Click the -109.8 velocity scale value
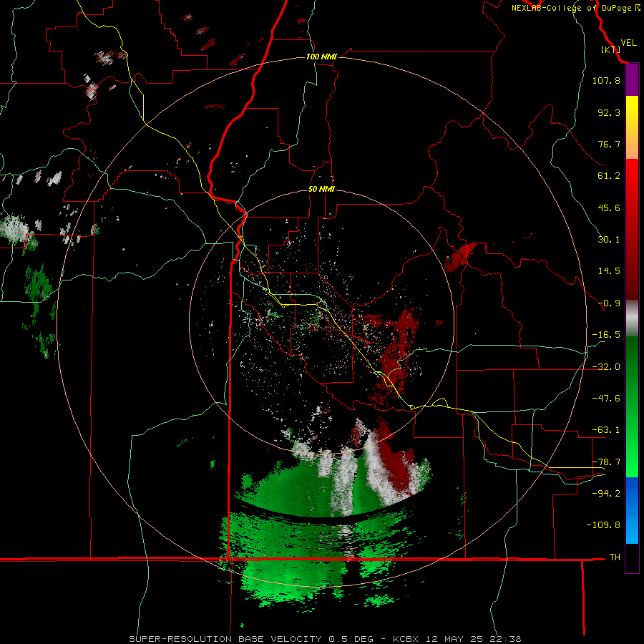This screenshot has width=644, height=644. (x=603, y=525)
